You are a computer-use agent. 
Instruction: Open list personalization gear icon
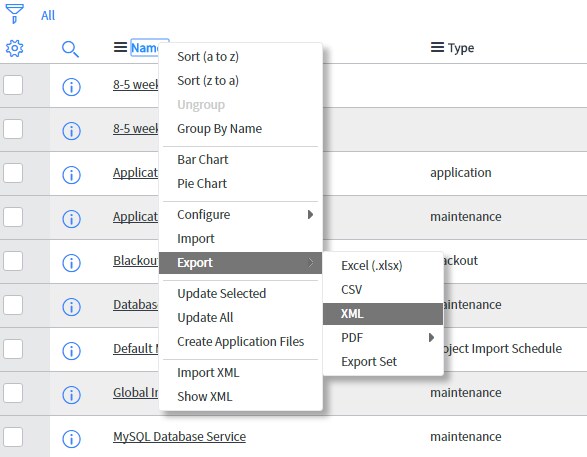click(x=15, y=48)
